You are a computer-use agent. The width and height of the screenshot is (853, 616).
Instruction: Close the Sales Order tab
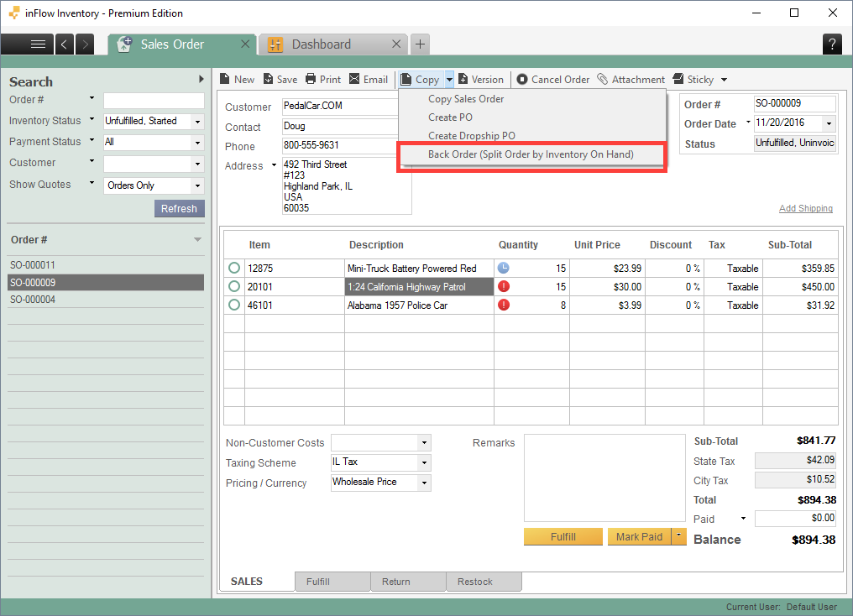pos(245,44)
